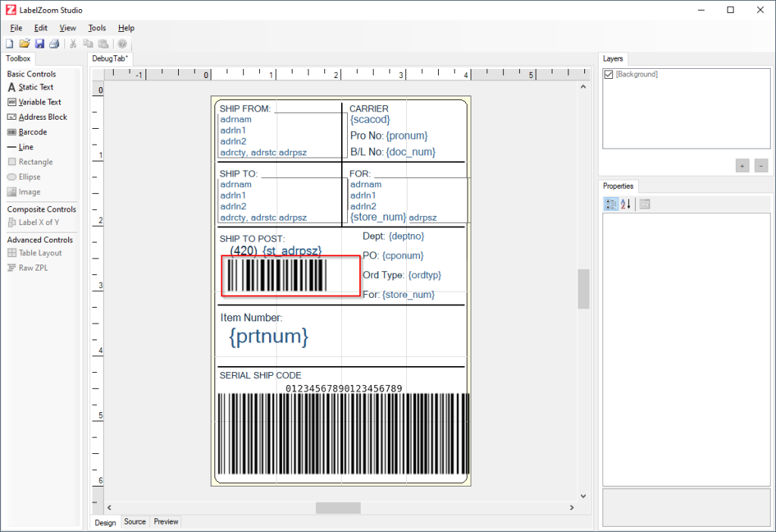Click the vertical scrollbar thumb
This screenshot has width=776, height=532.
pyautogui.click(x=584, y=289)
